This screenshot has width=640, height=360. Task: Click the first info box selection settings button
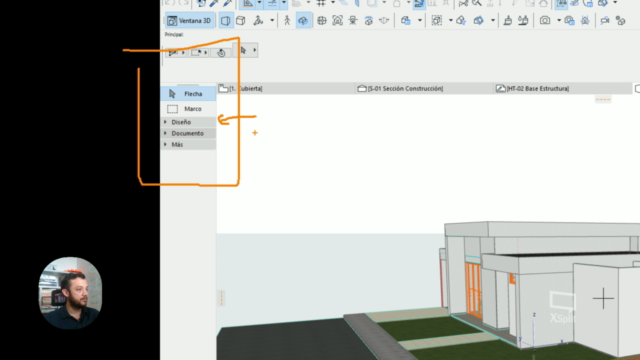176,52
